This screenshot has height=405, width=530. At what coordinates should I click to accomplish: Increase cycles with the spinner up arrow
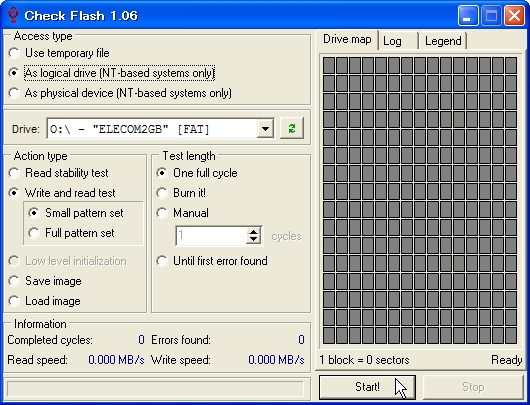click(254, 232)
